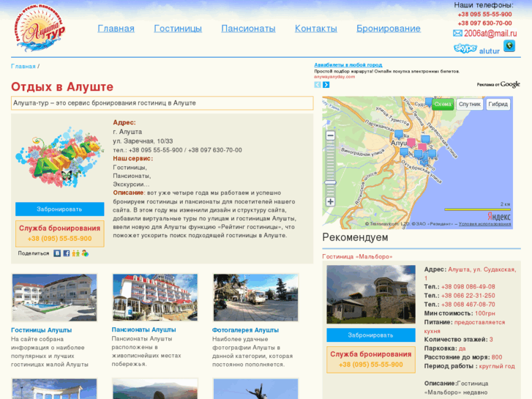Switch the map to Гибрид view
Screen dimensions: 532x399
[x=498, y=104]
